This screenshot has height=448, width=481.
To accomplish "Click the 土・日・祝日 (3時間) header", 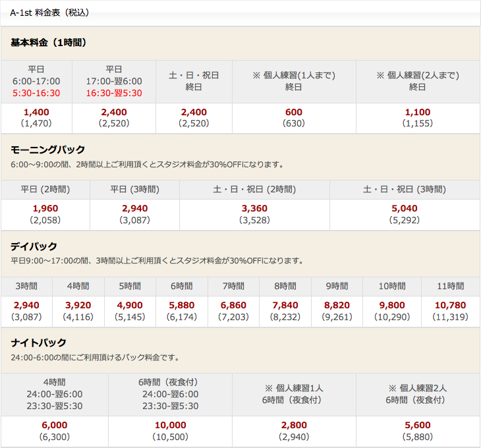I will [x=405, y=190].
